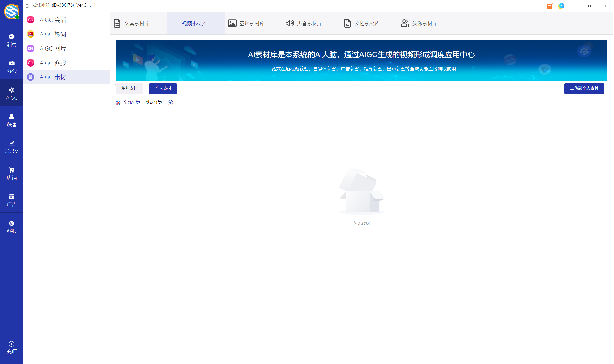Select the 默认分类 category filter

[153, 103]
